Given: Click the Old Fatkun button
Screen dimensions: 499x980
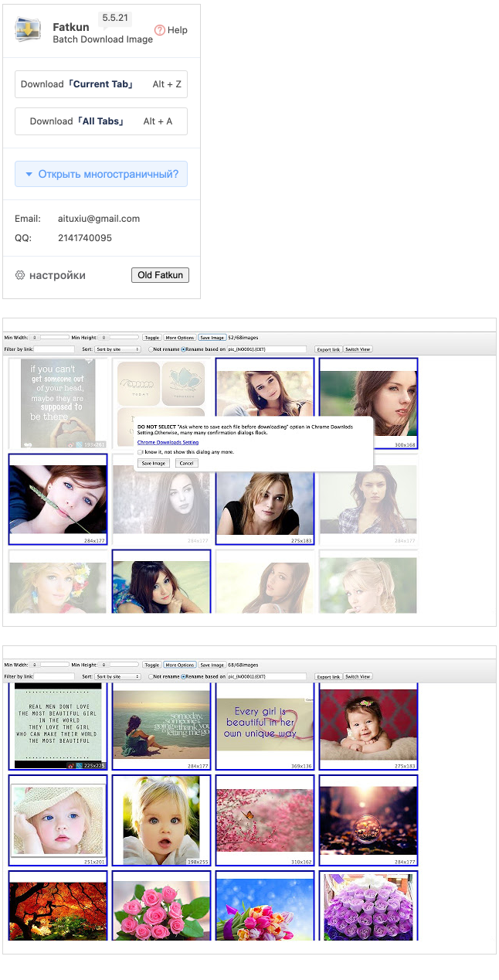Looking at the screenshot, I should [x=160, y=275].
